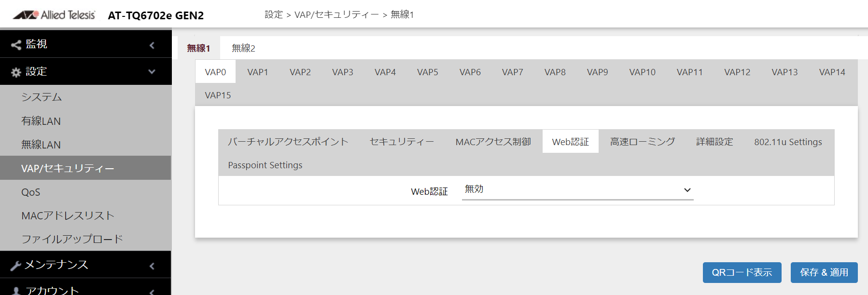868x295 pixels.
Task: Select the VAP15 tab
Action: [218, 95]
